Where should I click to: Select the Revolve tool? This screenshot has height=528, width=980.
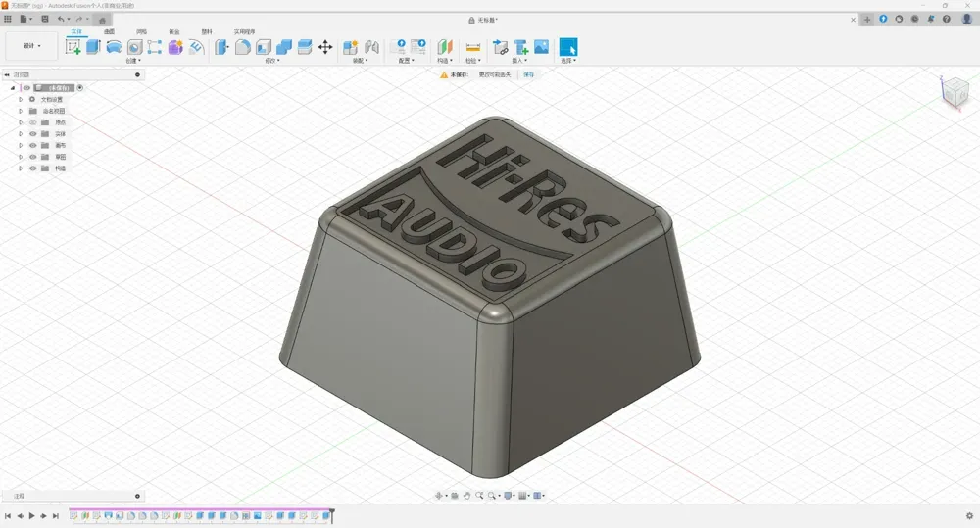[114, 47]
